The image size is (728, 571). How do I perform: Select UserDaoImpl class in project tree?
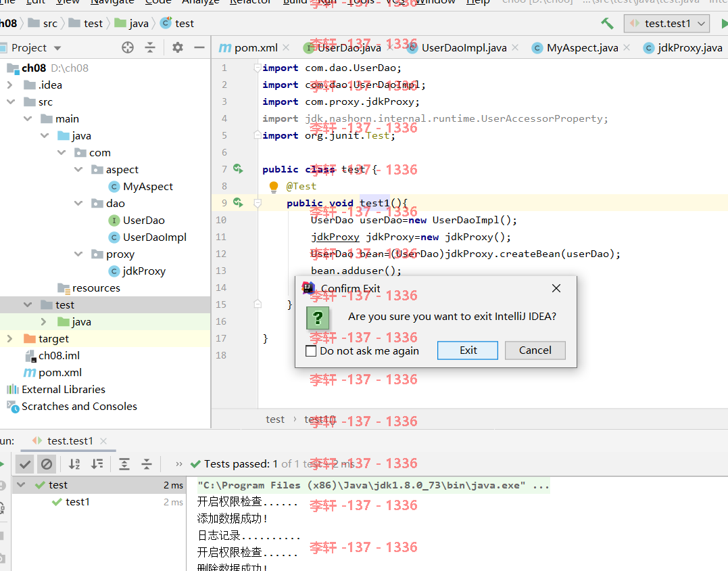147,237
